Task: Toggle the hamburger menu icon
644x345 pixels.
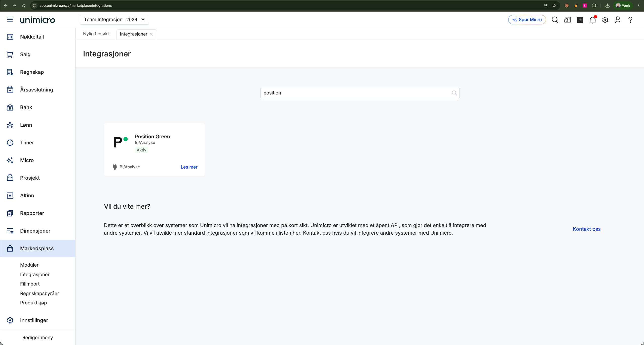Action: pos(10,20)
